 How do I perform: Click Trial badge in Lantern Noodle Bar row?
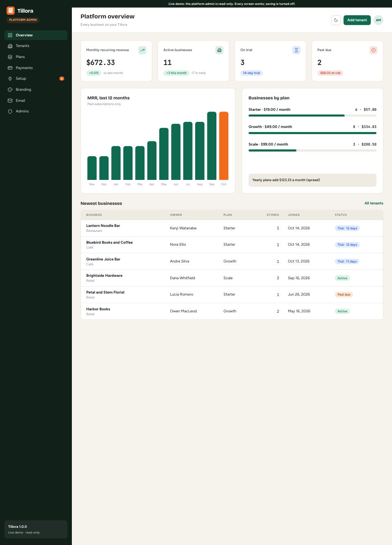point(347,228)
